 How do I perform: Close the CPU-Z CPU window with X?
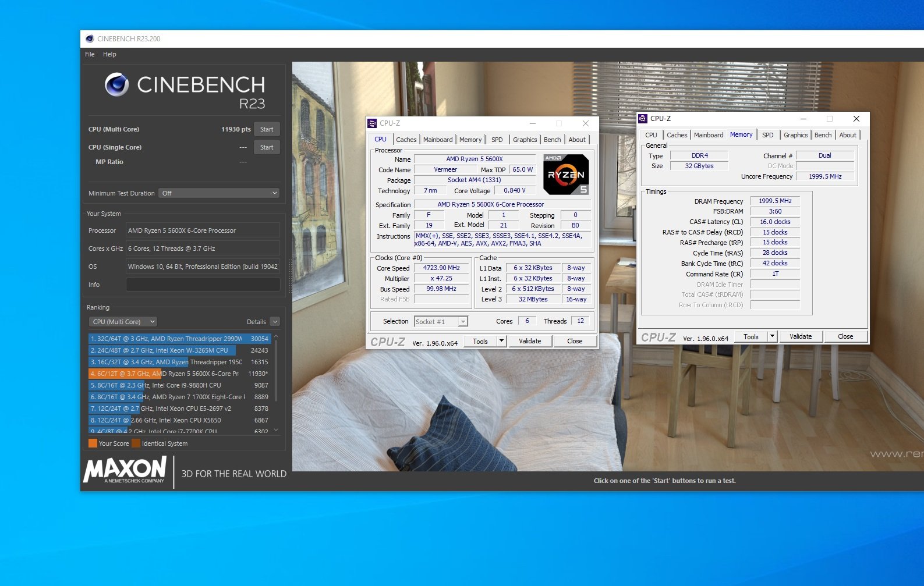[586, 123]
